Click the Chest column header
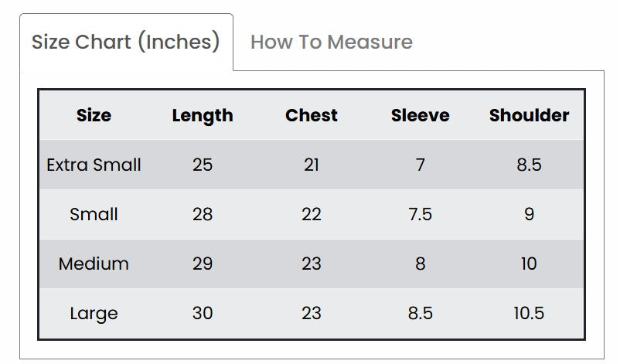 [312, 115]
